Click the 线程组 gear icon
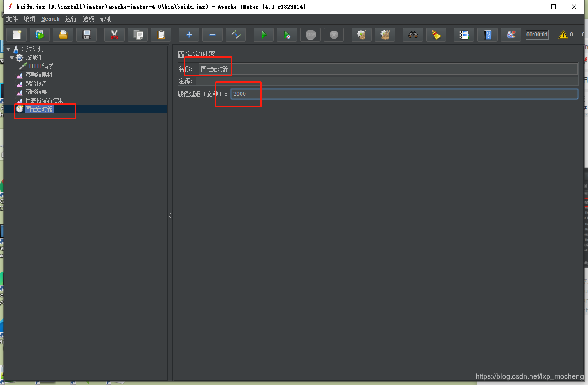The image size is (588, 385). point(20,58)
